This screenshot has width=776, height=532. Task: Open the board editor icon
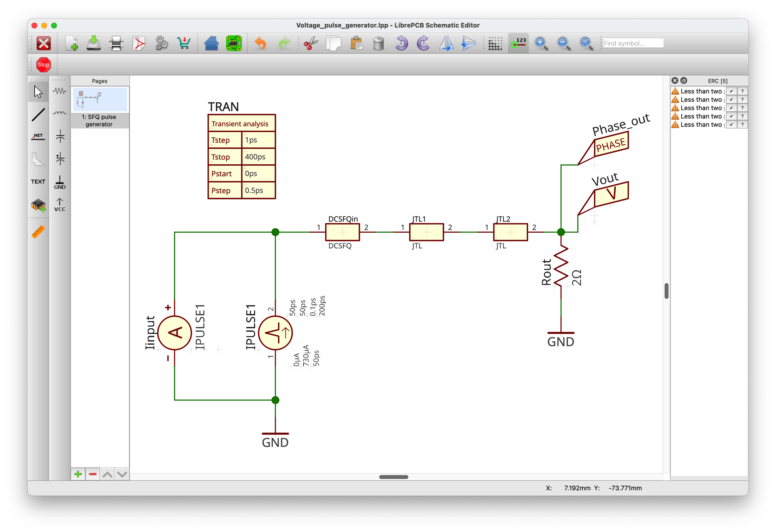click(233, 43)
